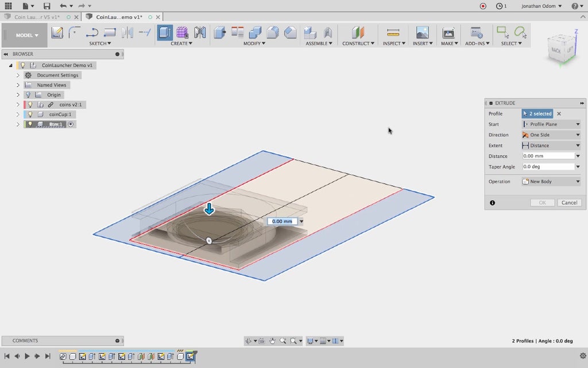Image resolution: width=588 pixels, height=368 pixels.
Task: Switch to the Coin Lau...r V5 v1 tab
Action: point(37,17)
